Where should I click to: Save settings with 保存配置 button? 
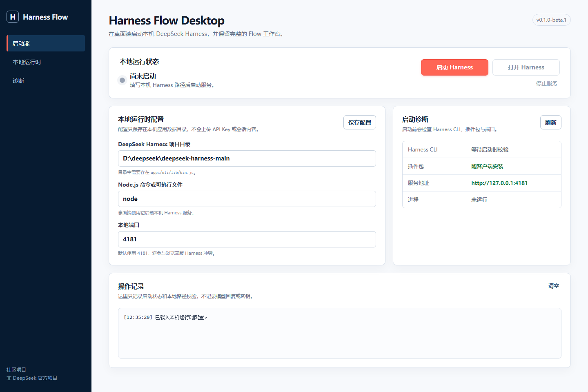click(x=360, y=122)
